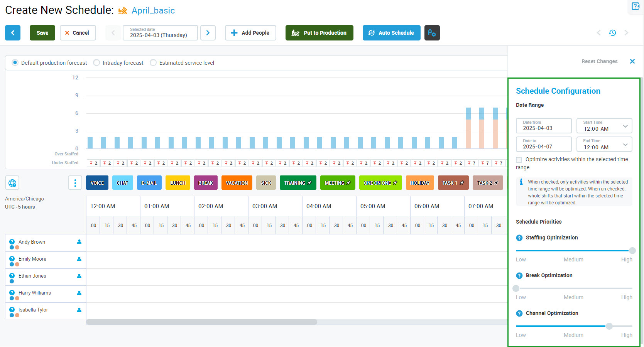This screenshot has width=644, height=347.
Task: Select the Estimated service level option
Action: click(153, 63)
